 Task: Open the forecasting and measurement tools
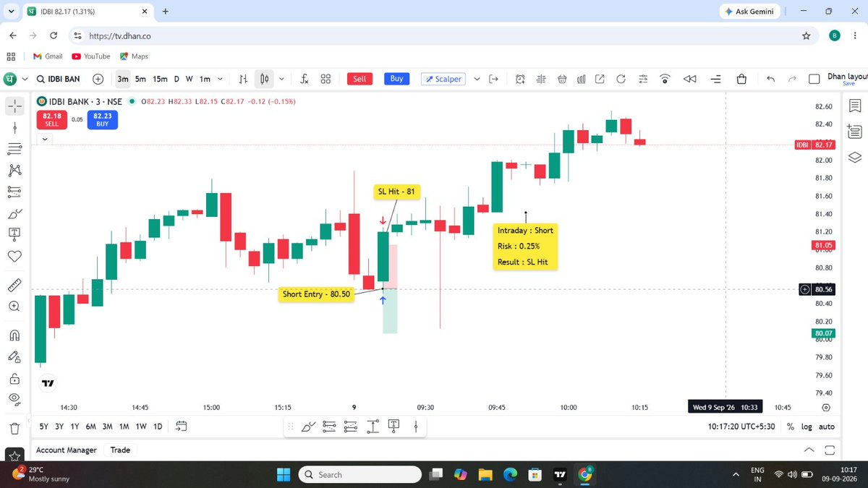pyautogui.click(x=14, y=192)
